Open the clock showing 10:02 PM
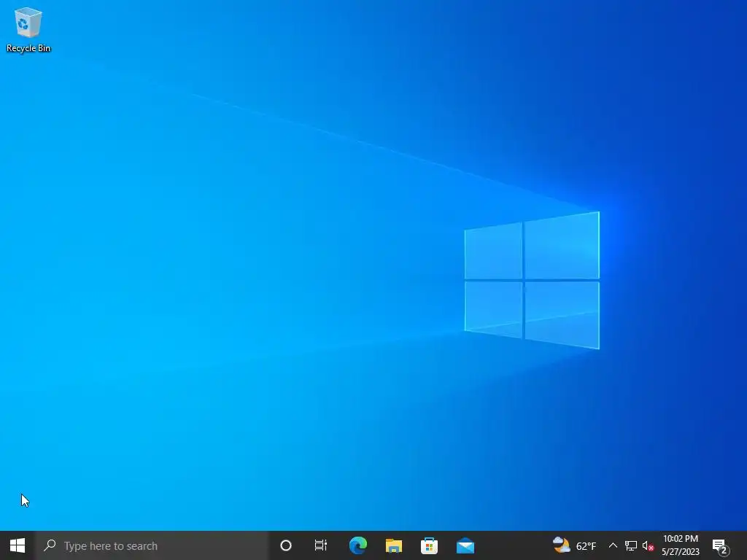The height and width of the screenshot is (560, 747). pyautogui.click(x=681, y=545)
